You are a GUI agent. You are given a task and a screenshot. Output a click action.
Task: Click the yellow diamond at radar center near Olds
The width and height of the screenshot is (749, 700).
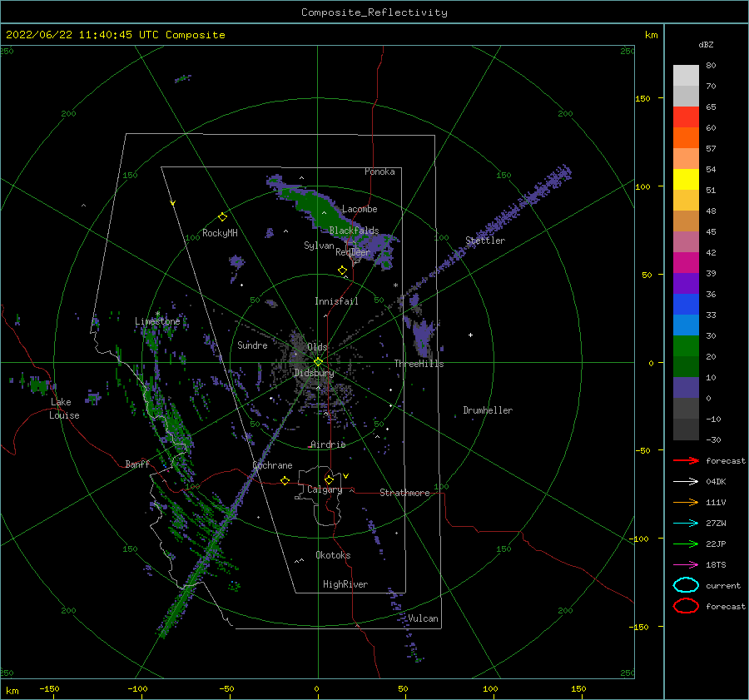318,362
